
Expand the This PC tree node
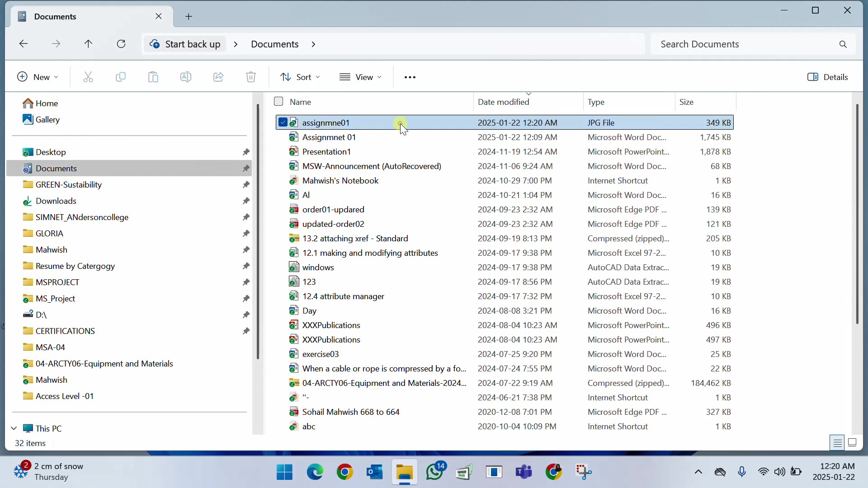click(x=14, y=428)
